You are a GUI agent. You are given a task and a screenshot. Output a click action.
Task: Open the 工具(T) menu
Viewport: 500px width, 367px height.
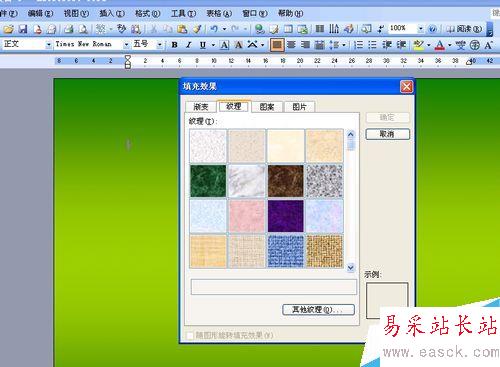183,14
